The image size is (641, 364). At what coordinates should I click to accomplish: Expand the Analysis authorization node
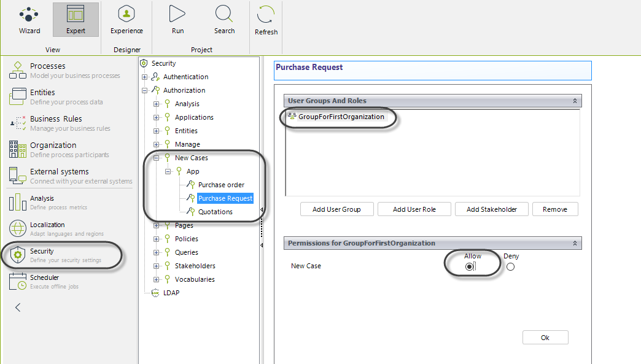(156, 104)
